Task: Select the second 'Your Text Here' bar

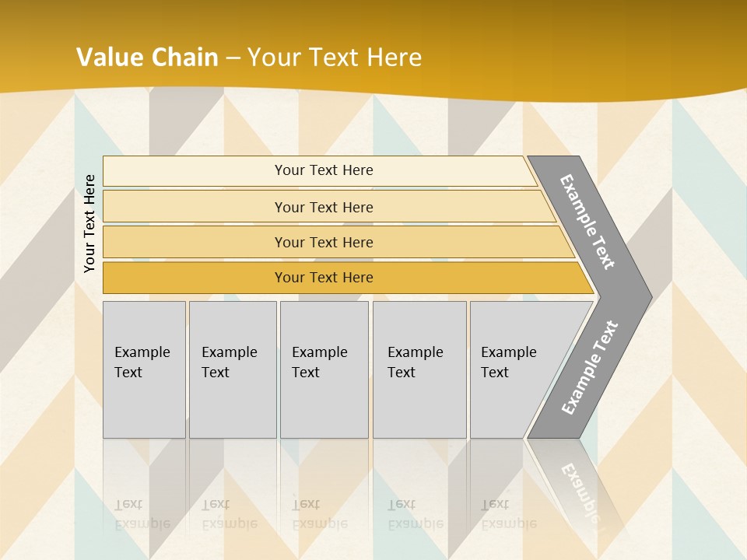Action: tap(324, 207)
